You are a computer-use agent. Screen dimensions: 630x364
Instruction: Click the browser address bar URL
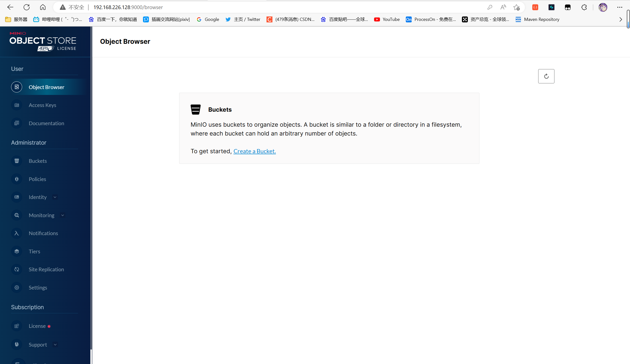128,7
